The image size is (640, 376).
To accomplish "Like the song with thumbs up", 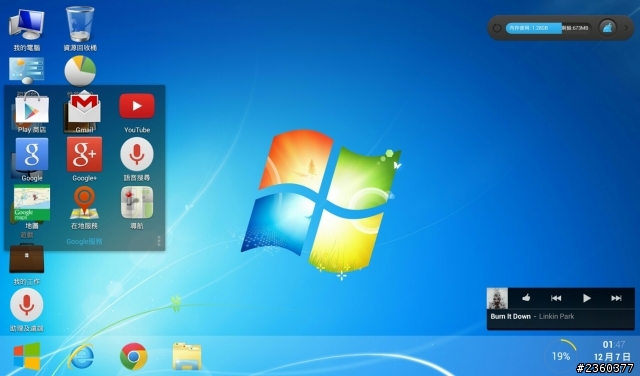I will (x=526, y=298).
